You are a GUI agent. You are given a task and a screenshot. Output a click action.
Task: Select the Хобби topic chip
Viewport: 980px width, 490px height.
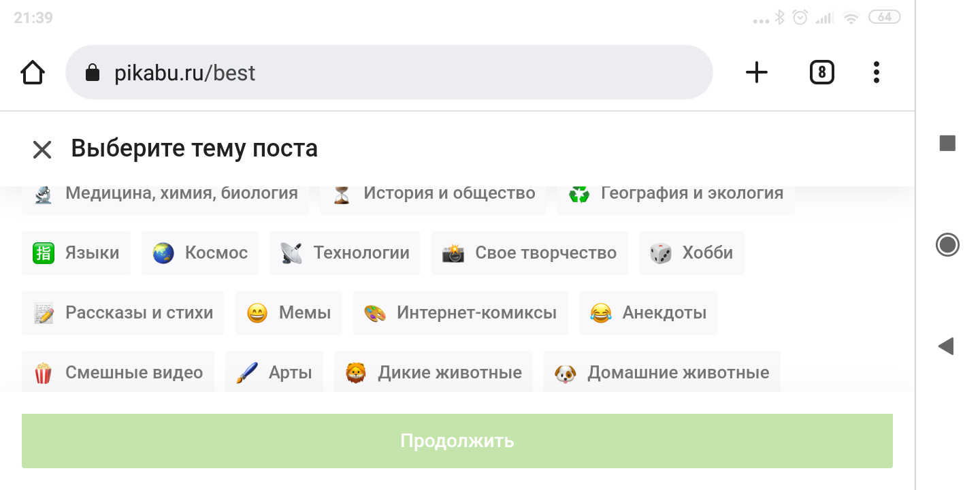click(691, 253)
